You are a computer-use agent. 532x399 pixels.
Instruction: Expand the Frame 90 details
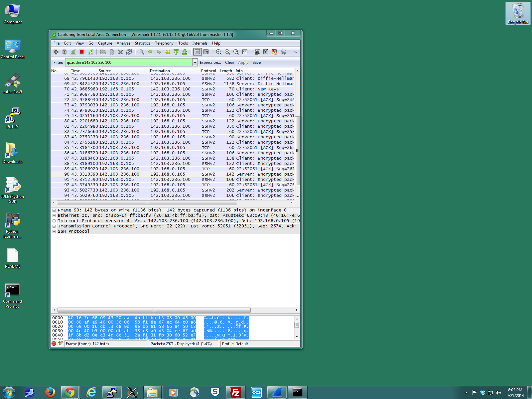coord(54,210)
